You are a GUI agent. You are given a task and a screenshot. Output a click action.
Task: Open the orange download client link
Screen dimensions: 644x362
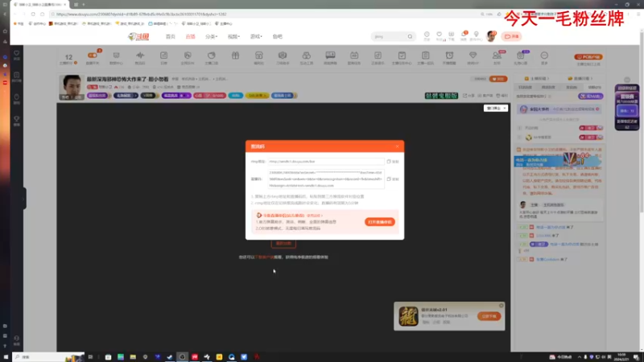(265, 257)
